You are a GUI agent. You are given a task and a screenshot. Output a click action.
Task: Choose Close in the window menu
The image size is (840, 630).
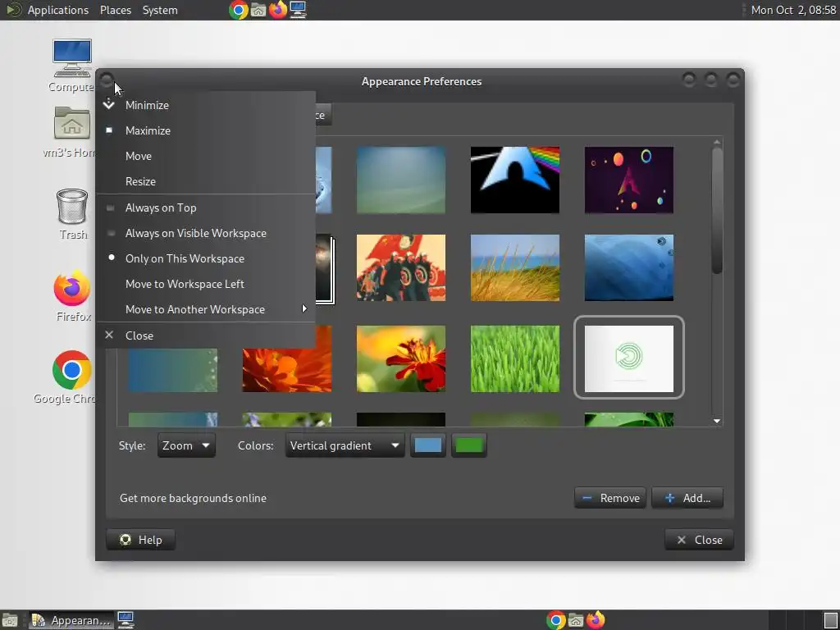(x=206, y=336)
